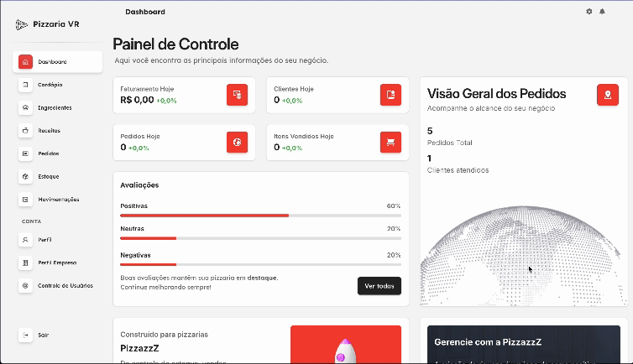Image resolution: width=633 pixels, height=364 pixels.
Task: Go to Cardápio menu item
Action: [x=57, y=85]
